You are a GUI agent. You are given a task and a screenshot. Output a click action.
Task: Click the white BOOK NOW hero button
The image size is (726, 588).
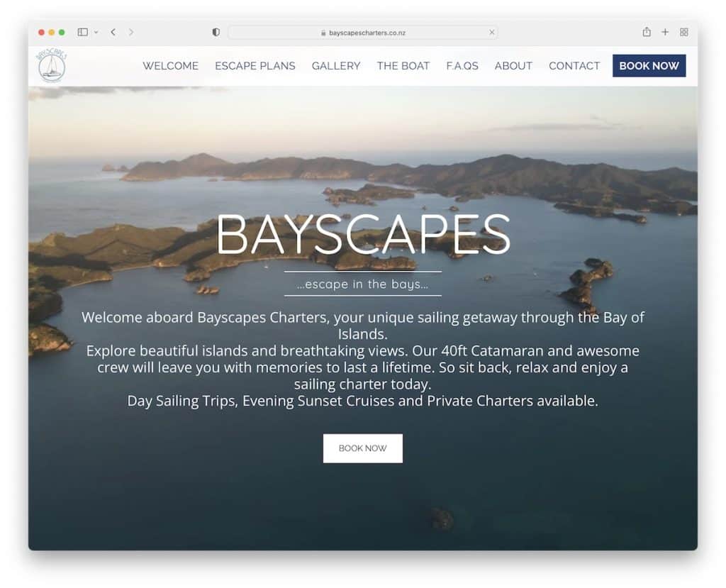(x=363, y=448)
